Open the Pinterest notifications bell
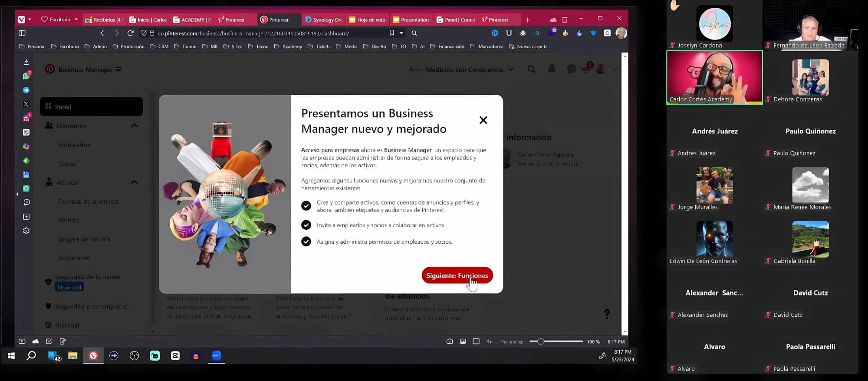868x381 pixels. click(x=552, y=69)
